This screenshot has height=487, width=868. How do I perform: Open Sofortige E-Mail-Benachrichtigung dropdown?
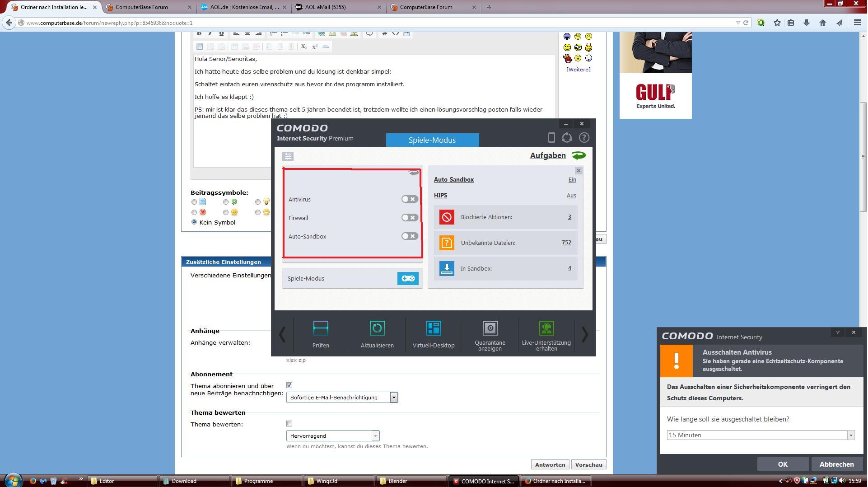click(x=342, y=398)
